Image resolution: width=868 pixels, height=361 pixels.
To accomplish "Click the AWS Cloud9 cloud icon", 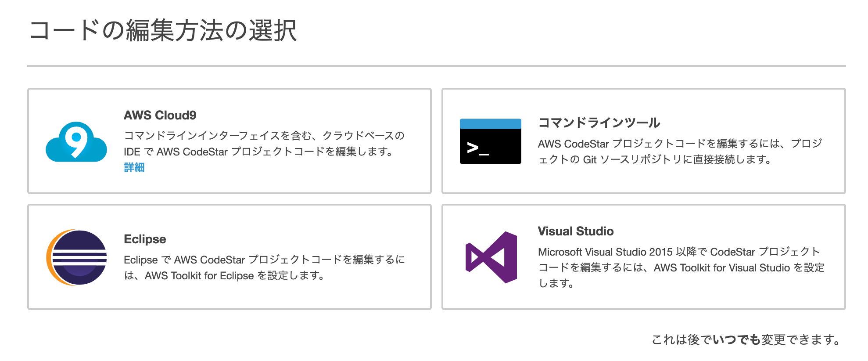I will tap(76, 141).
